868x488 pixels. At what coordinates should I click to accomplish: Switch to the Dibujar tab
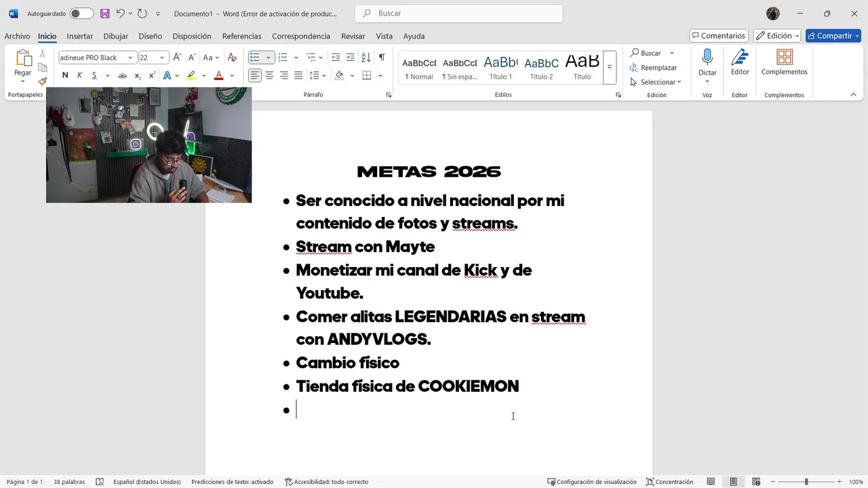point(116,36)
